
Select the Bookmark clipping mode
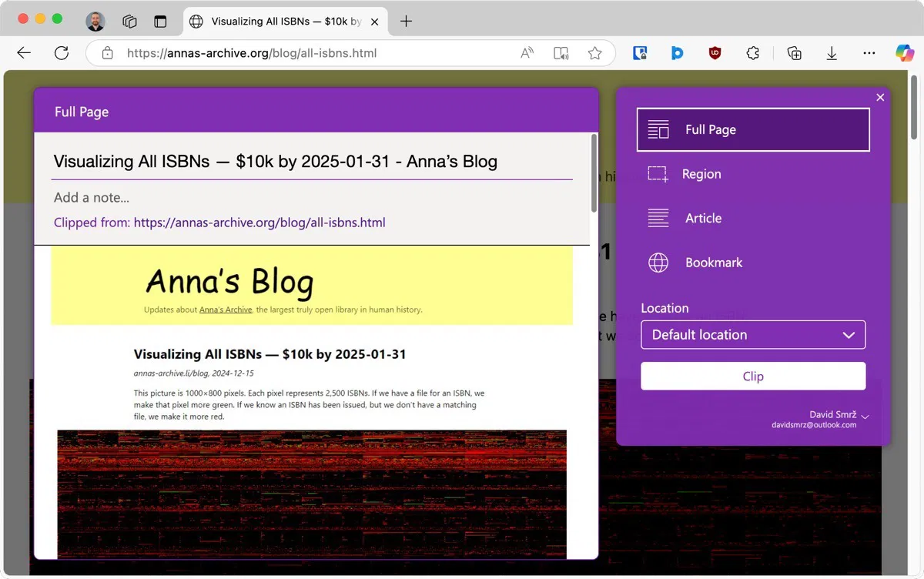[x=713, y=263]
